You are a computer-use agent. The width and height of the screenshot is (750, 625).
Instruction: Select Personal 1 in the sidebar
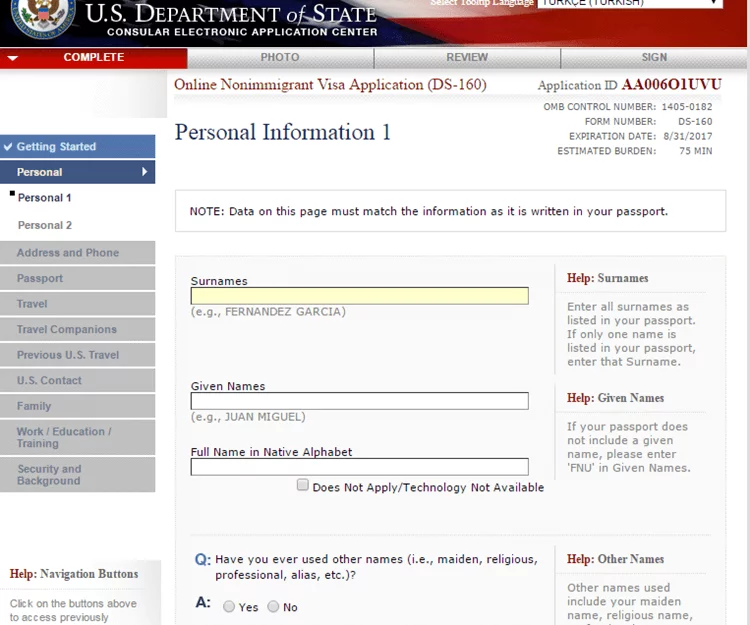(x=44, y=198)
